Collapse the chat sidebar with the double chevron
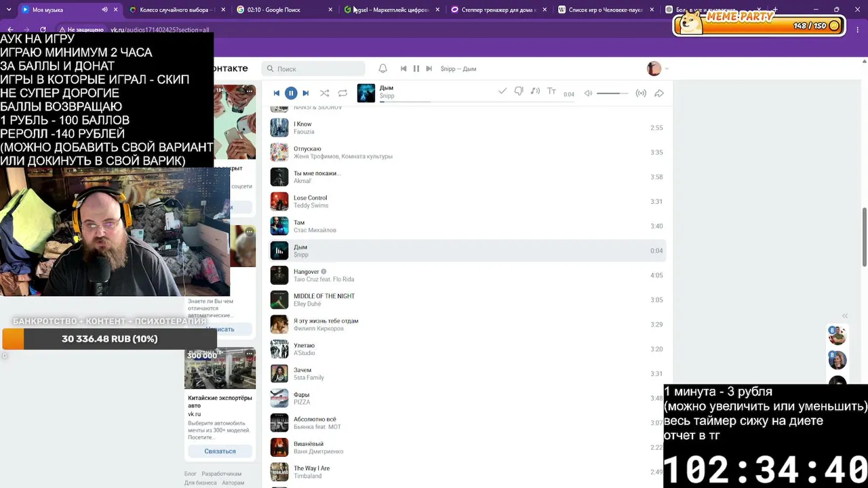This screenshot has width=868, height=488. pyautogui.click(x=845, y=316)
